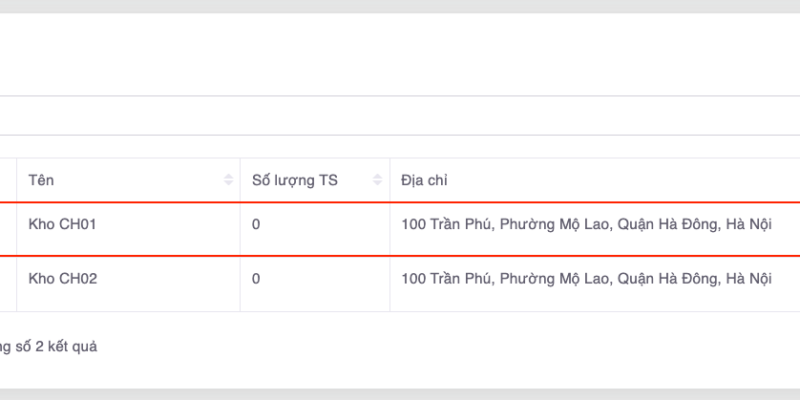Click the empty area right of results summary

[450, 347]
